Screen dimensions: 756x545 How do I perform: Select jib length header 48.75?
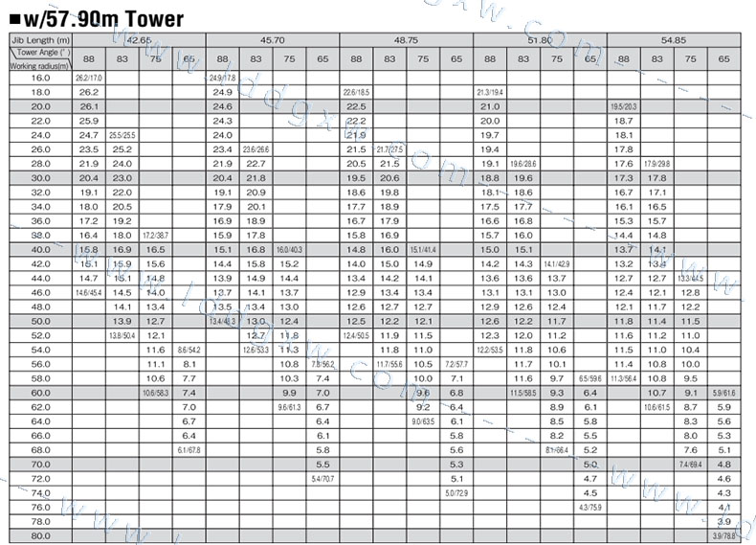[406, 40]
